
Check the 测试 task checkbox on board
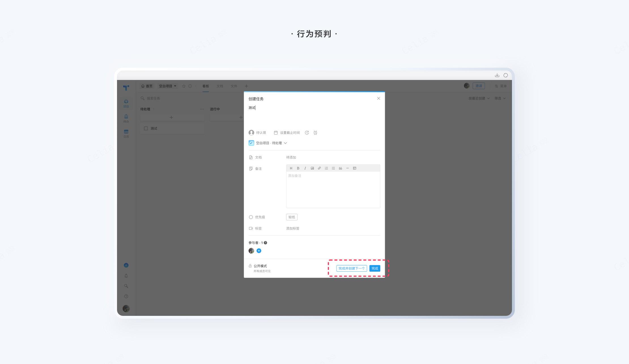pyautogui.click(x=146, y=128)
